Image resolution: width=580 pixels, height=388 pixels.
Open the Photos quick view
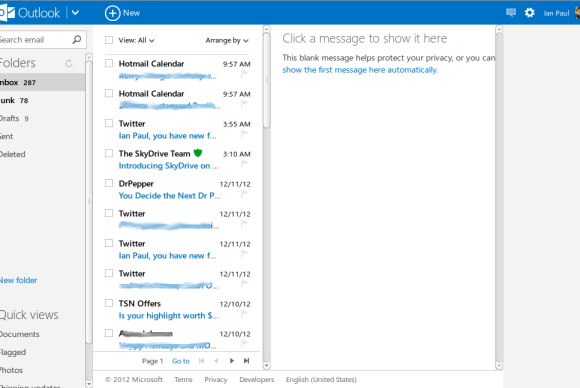tap(11, 370)
